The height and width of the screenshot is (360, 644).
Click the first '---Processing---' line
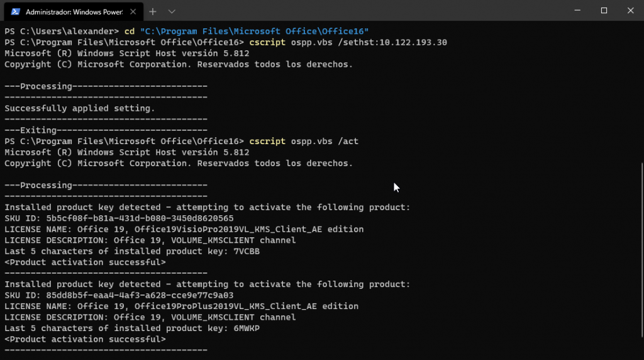click(106, 86)
